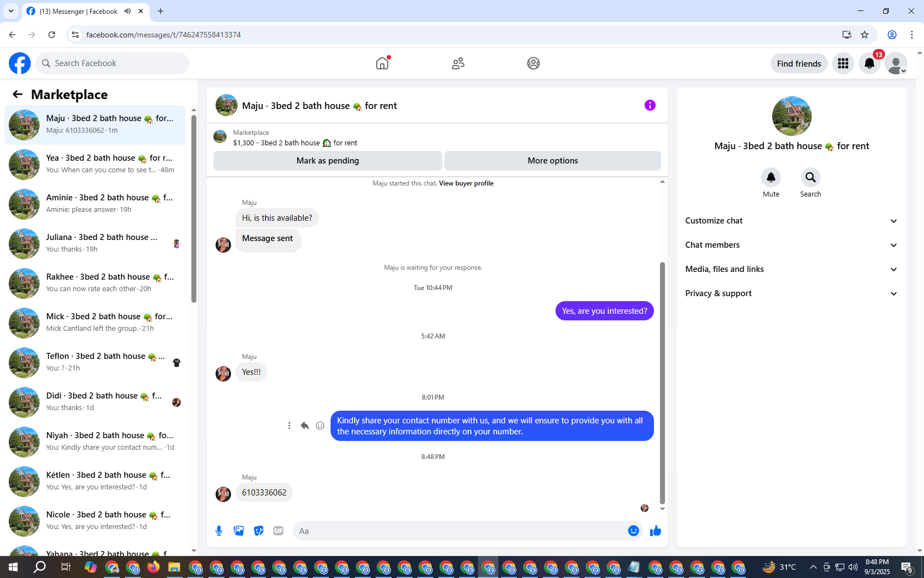Open the $1,300 3bed listing link
Viewport: 924px width, 578px height.
click(x=295, y=143)
